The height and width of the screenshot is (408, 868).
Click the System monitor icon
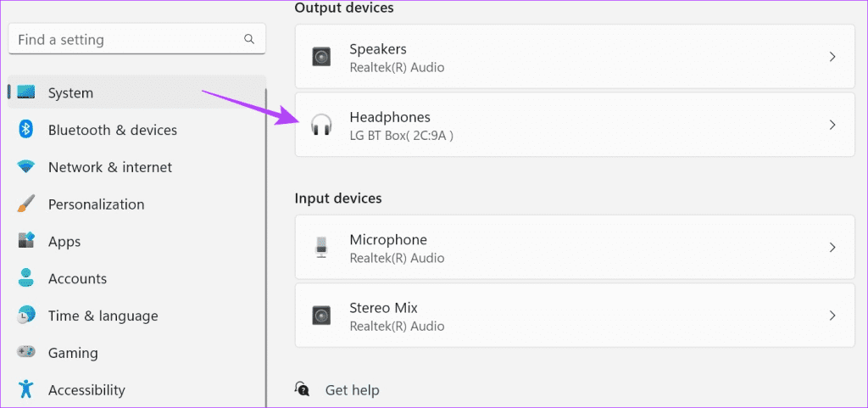[25, 92]
